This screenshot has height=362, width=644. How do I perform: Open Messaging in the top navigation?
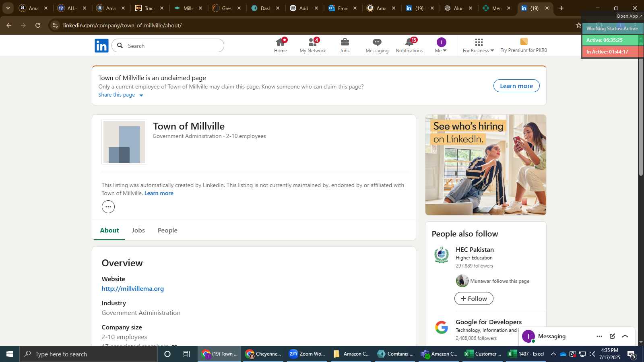[377, 45]
